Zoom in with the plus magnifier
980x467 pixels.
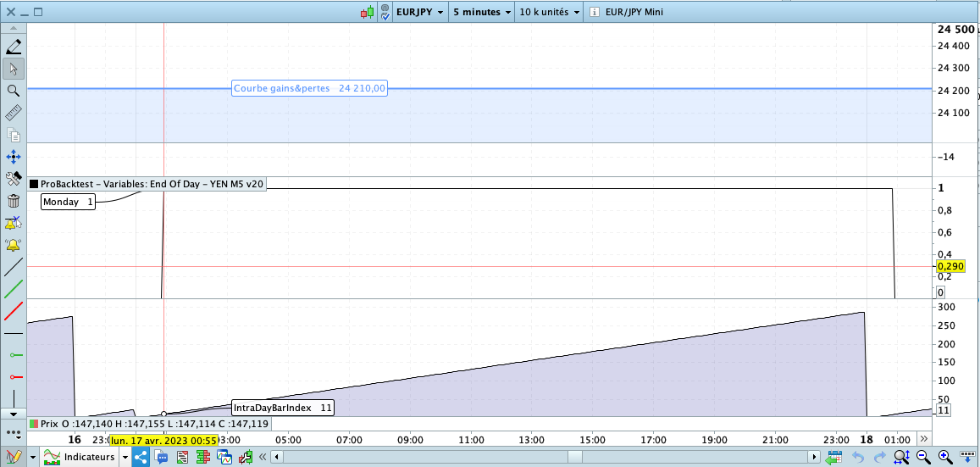point(944,457)
